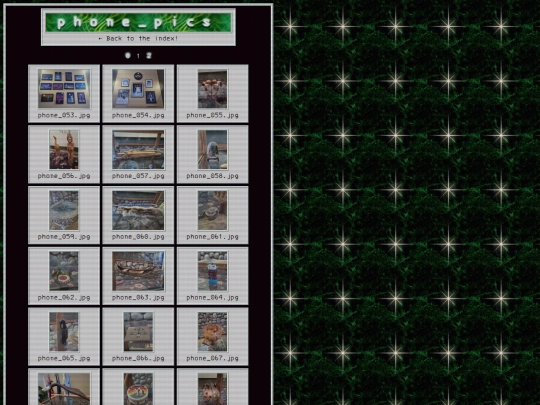Click the 'phone_067.jpg' filename caption

[x=212, y=359]
